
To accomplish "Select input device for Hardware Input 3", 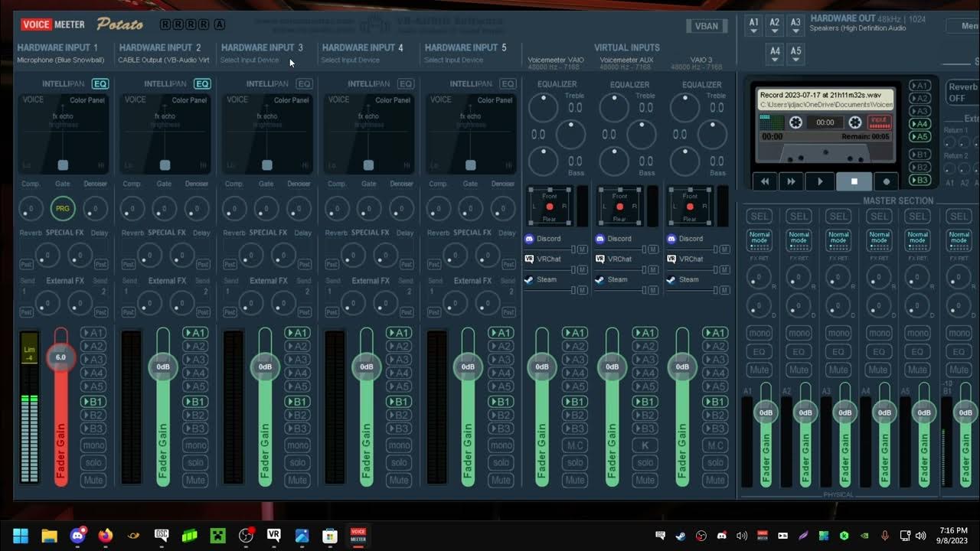I will click(x=250, y=60).
